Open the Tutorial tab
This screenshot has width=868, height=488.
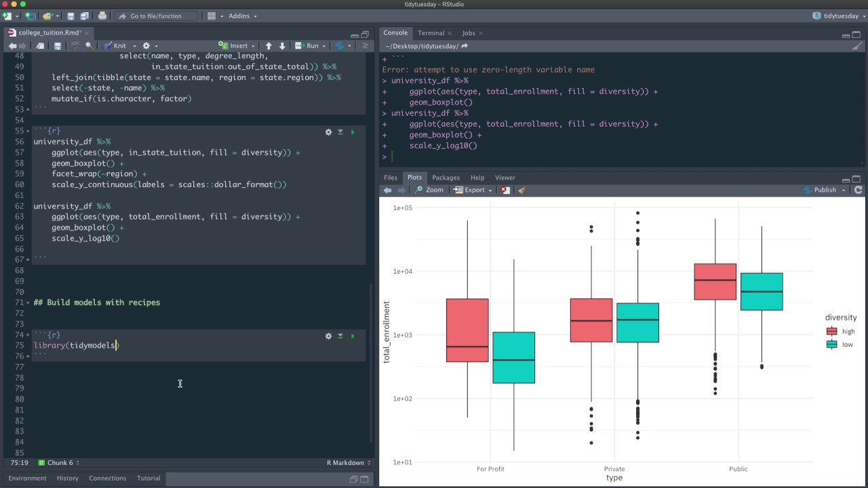149,479
